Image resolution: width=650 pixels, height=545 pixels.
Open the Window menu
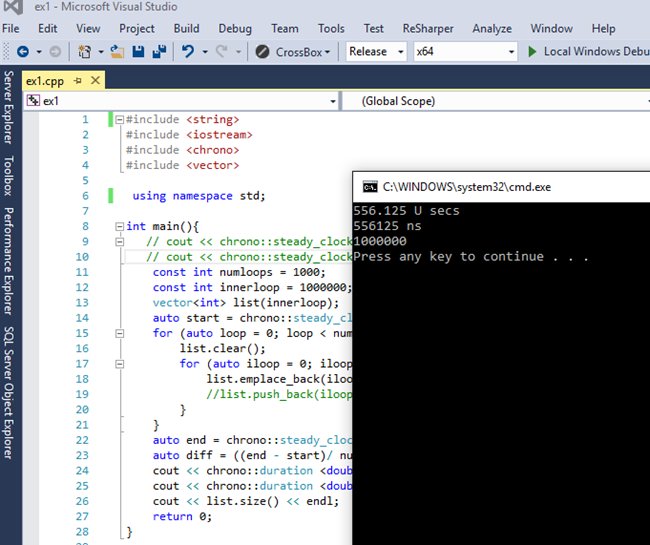click(x=552, y=29)
